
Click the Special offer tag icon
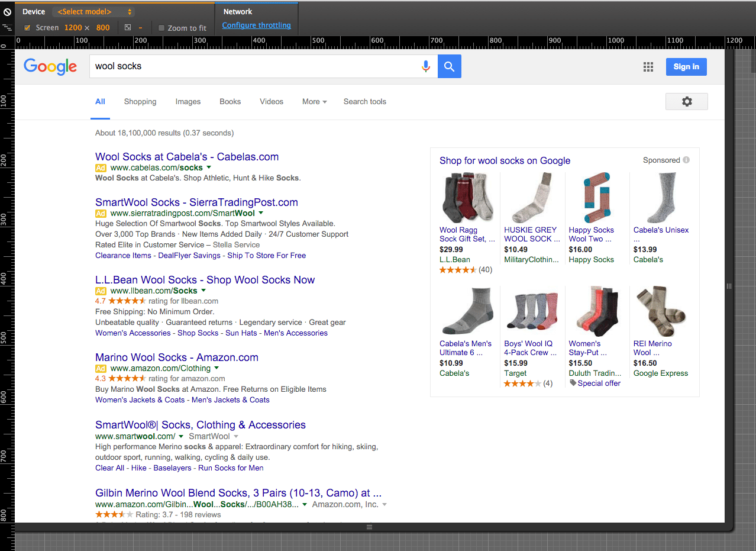573,384
